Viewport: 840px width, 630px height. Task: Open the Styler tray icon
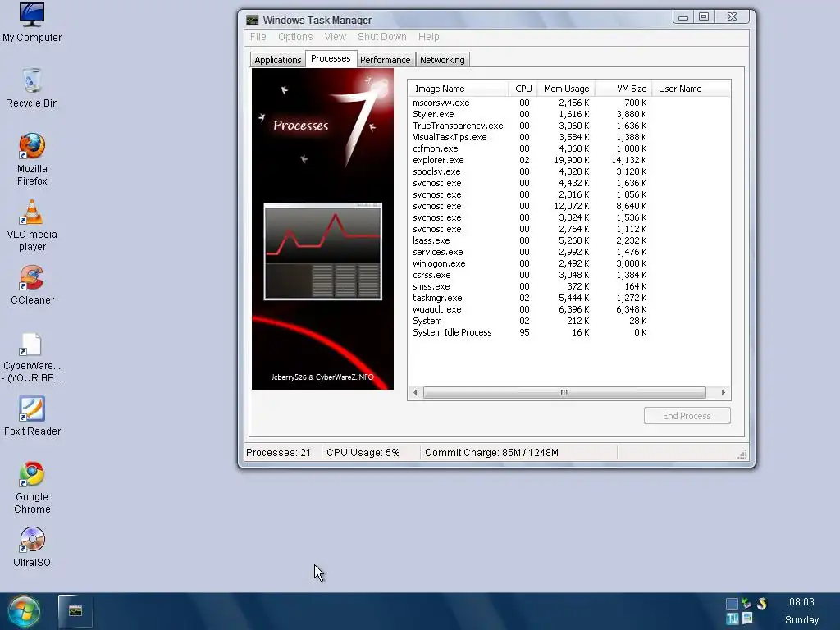761,604
